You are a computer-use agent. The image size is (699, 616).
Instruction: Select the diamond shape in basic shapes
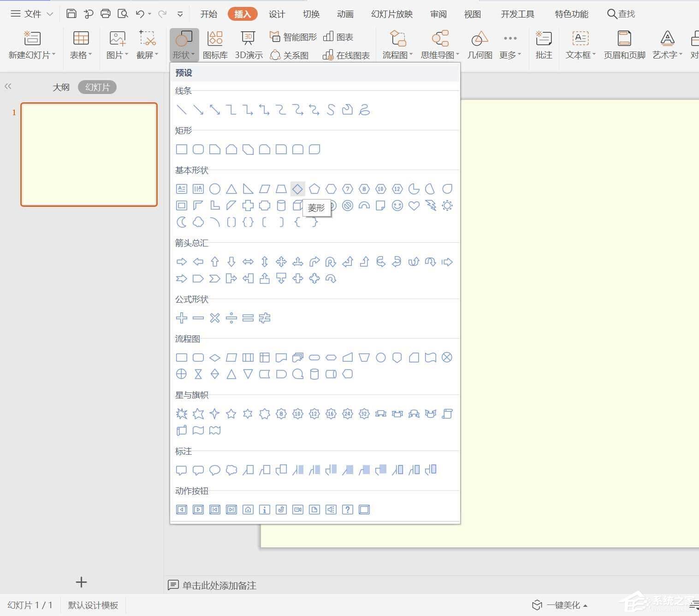click(298, 189)
